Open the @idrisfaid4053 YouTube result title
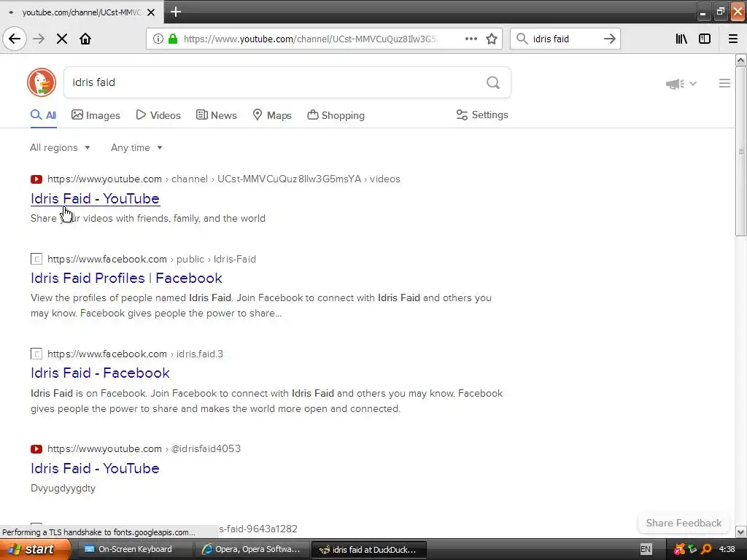The height and width of the screenshot is (560, 747). 95,468
